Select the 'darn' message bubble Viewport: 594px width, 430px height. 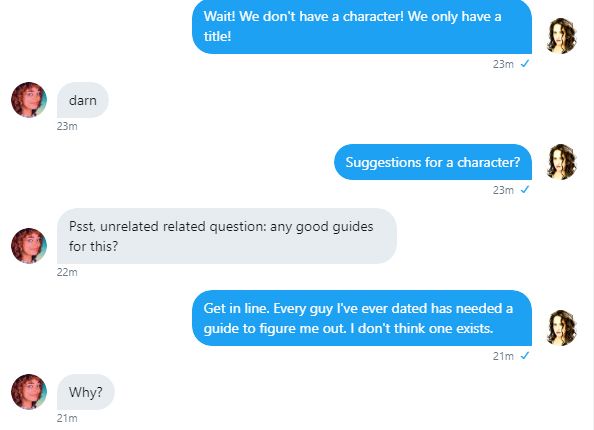(x=83, y=100)
